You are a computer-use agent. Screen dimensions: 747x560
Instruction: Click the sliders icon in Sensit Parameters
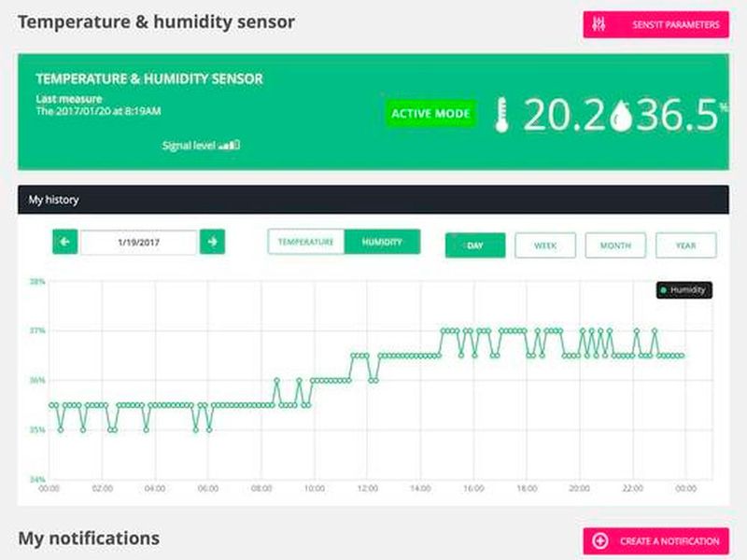[x=599, y=24]
